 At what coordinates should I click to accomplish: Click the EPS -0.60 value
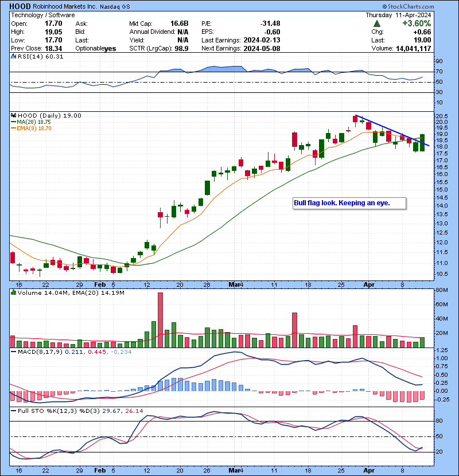(x=272, y=32)
